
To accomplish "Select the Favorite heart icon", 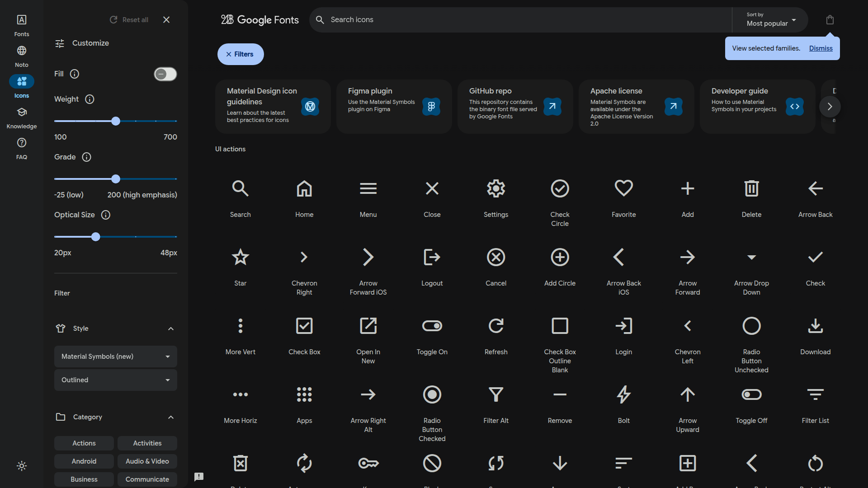I will click(x=624, y=188).
